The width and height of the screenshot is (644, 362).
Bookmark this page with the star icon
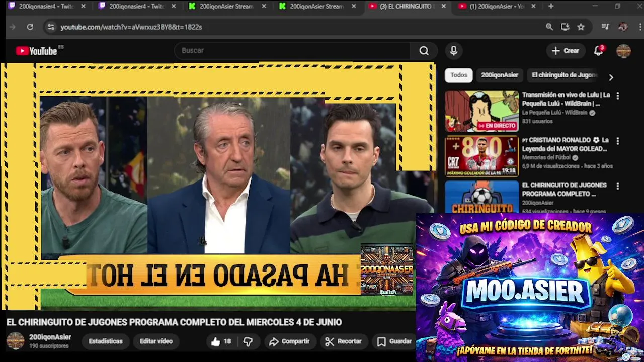click(x=581, y=27)
